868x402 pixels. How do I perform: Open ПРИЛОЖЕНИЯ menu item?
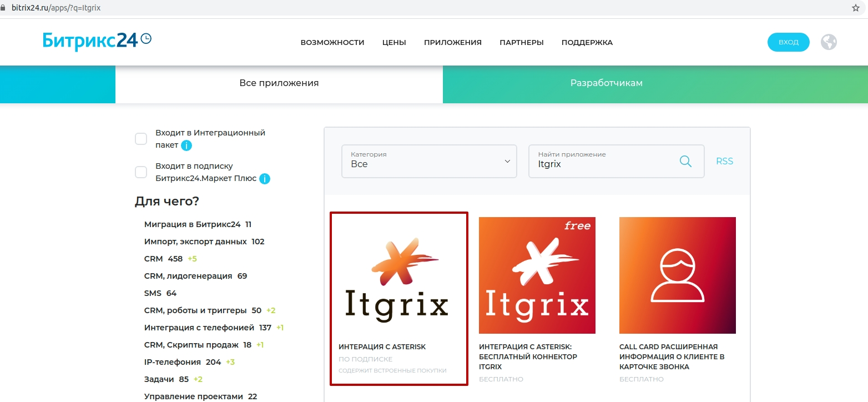[453, 42]
